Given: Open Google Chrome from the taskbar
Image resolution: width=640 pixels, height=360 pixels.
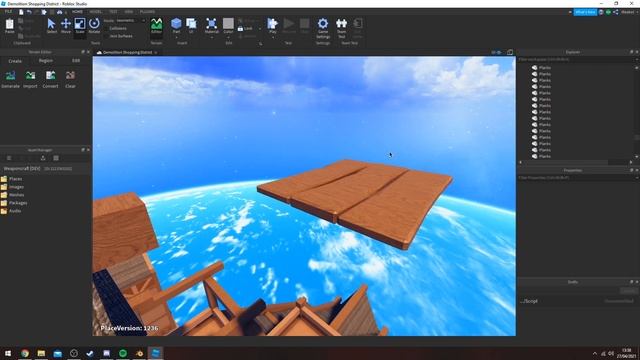Looking at the screenshot, I should pyautogui.click(x=25, y=353).
